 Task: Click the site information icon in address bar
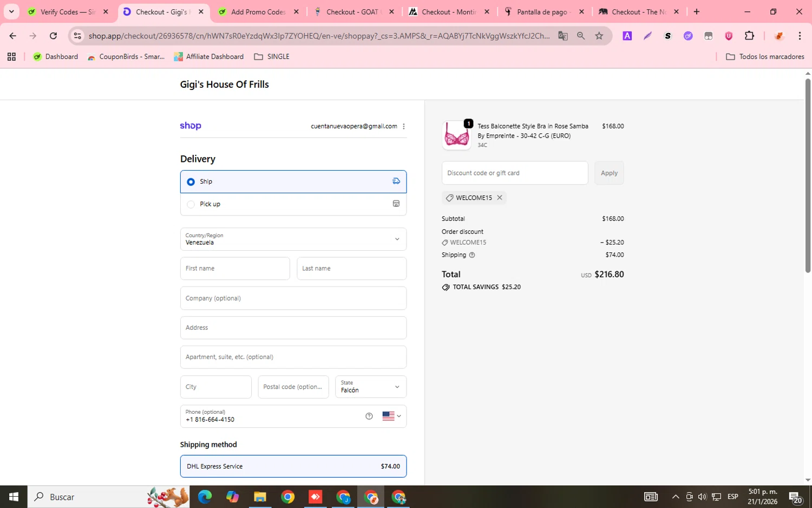pyautogui.click(x=77, y=36)
